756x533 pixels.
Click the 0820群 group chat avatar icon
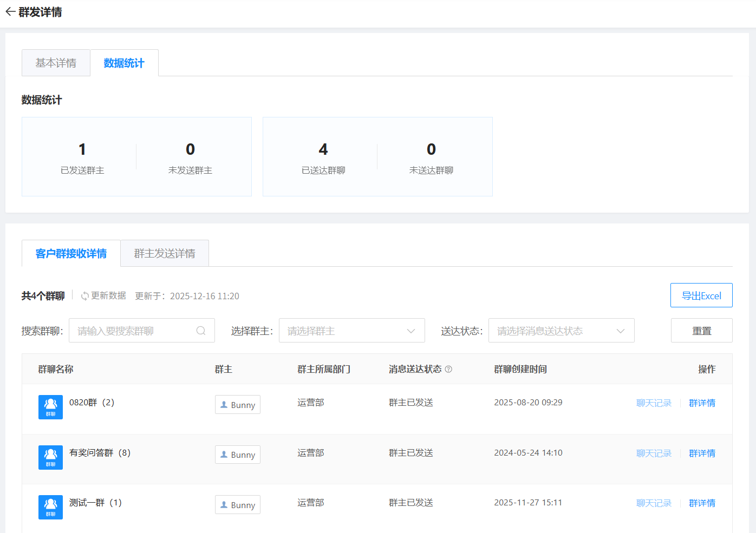coord(50,407)
